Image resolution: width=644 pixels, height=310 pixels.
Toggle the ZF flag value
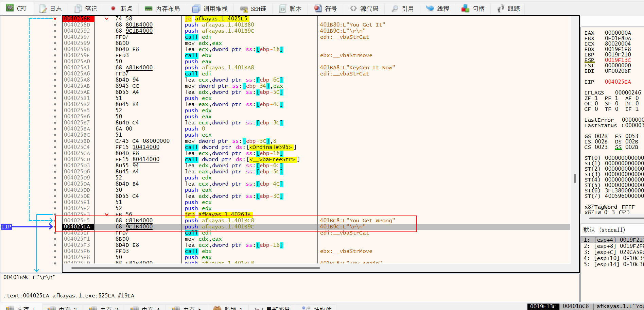click(x=596, y=98)
